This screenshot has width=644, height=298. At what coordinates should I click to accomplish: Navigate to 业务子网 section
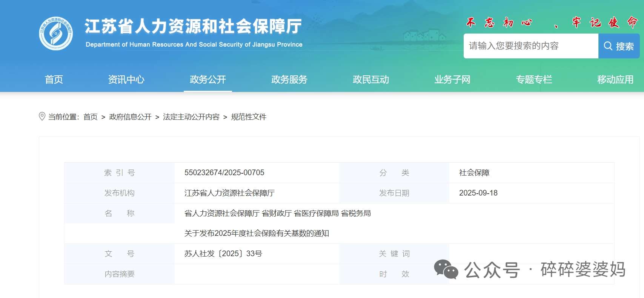point(452,79)
